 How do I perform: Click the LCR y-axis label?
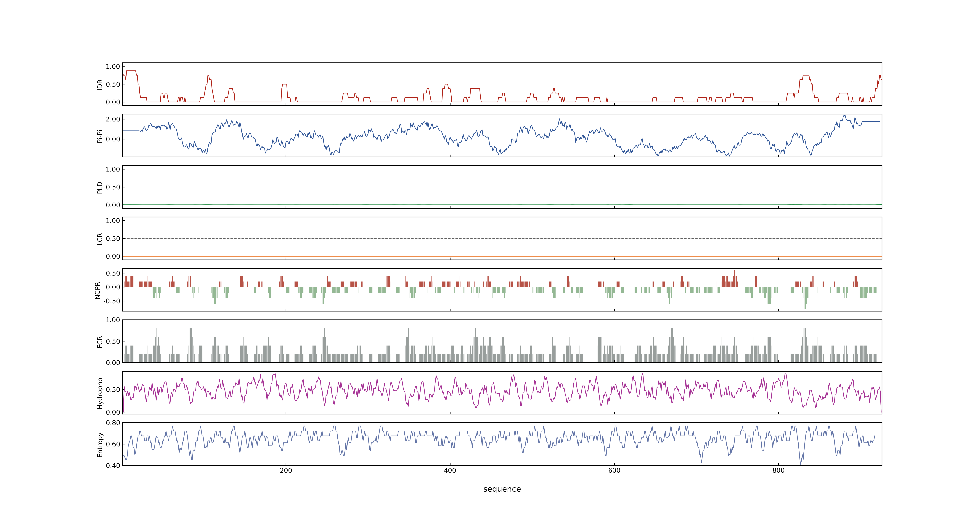(x=100, y=239)
